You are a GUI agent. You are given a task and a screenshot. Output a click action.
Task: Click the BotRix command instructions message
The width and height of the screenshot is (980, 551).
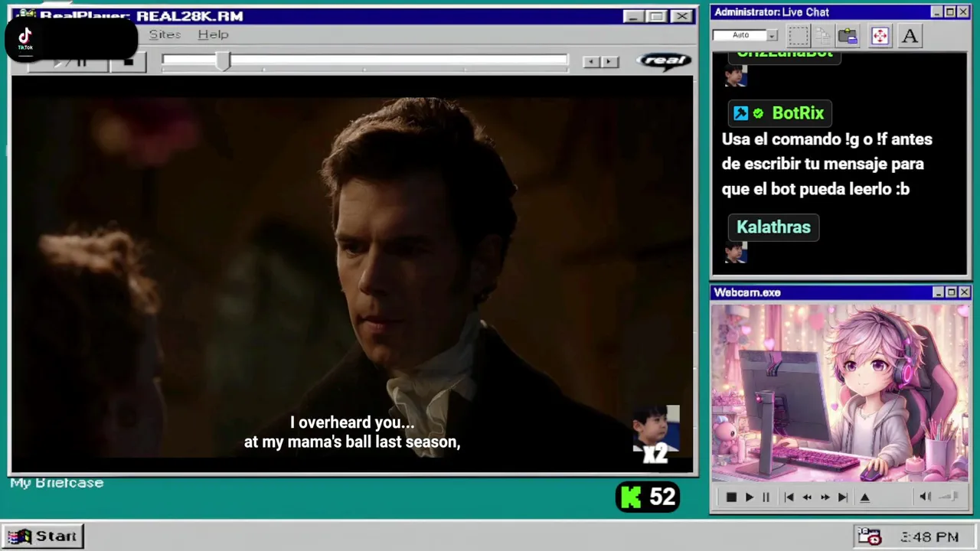tap(827, 164)
